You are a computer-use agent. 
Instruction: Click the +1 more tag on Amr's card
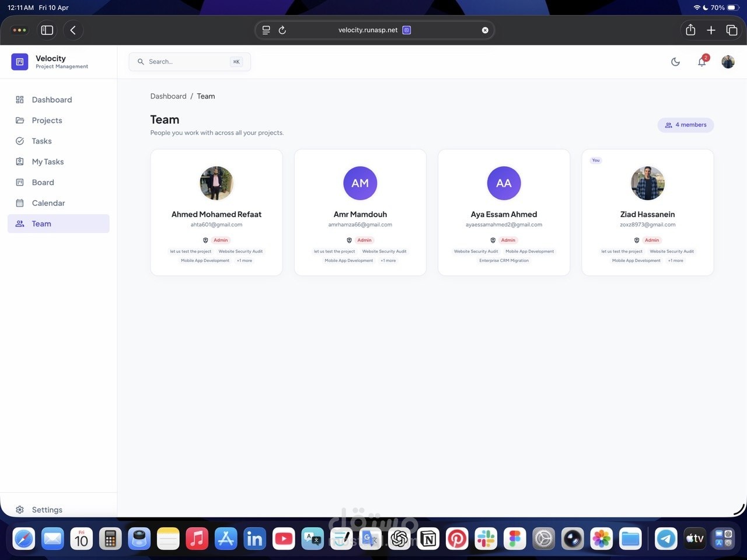coord(388,261)
